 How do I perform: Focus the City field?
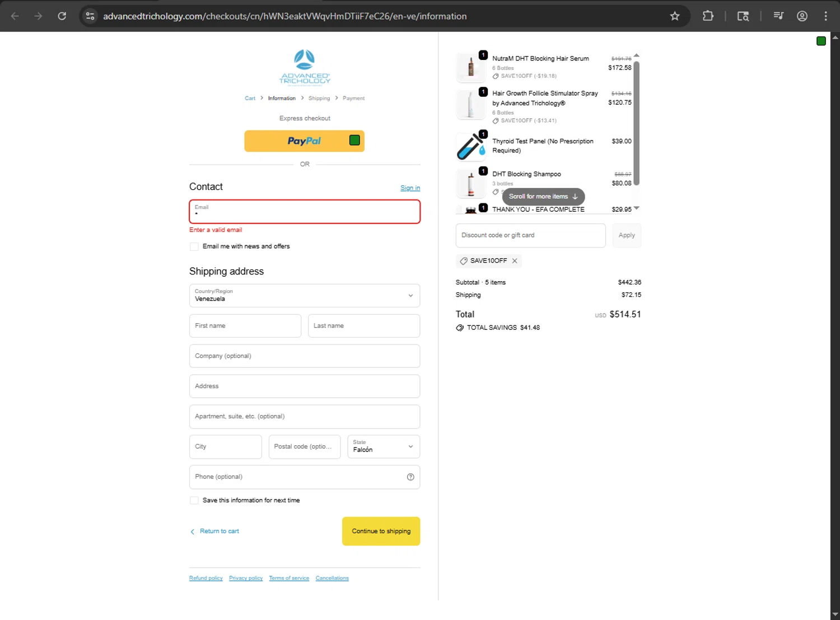pos(226,447)
